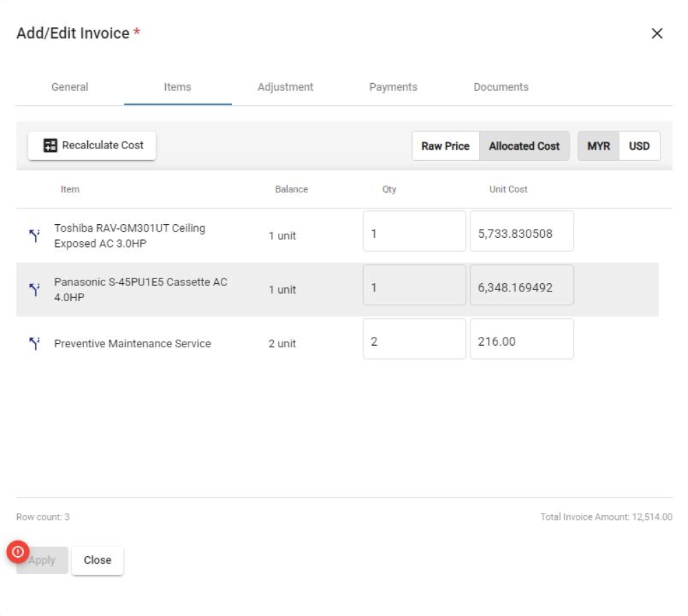Edit Qty for Preventive Maintenance Service
This screenshot has width=688, height=616.
tap(414, 339)
